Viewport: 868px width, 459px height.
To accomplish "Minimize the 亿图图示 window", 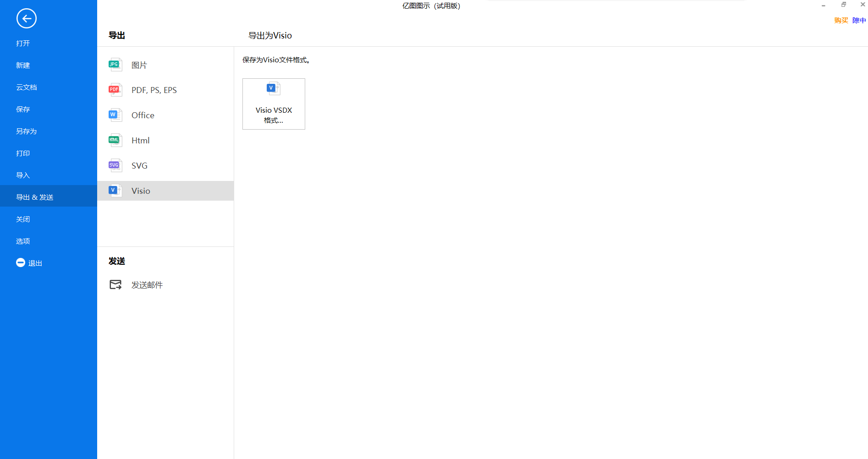I will [824, 5].
